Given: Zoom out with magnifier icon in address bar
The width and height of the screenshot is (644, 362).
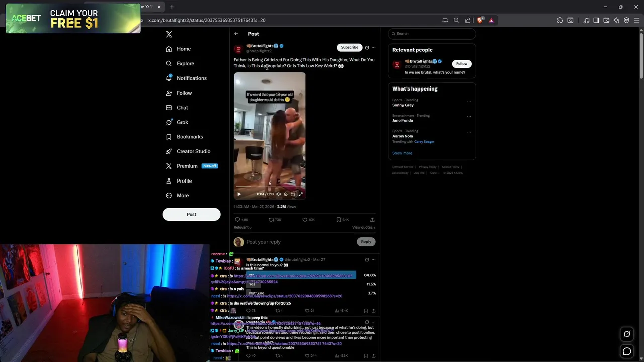Looking at the screenshot, I should [456, 20].
